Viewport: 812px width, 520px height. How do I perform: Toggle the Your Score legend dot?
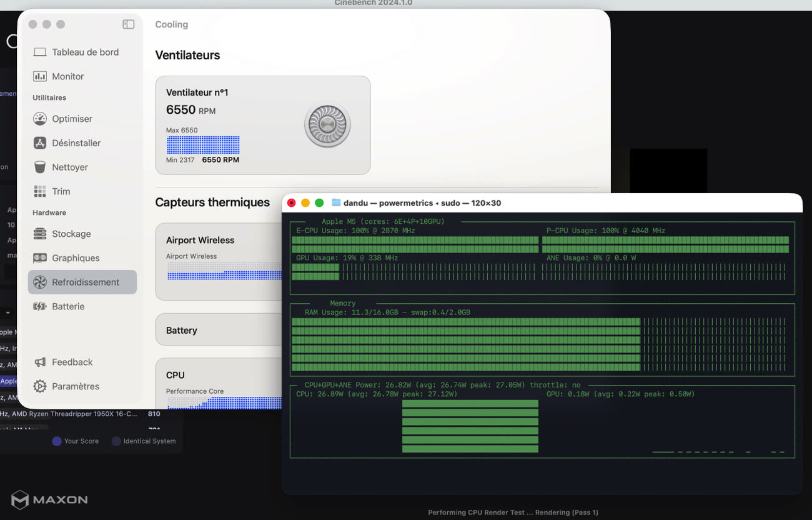56,441
